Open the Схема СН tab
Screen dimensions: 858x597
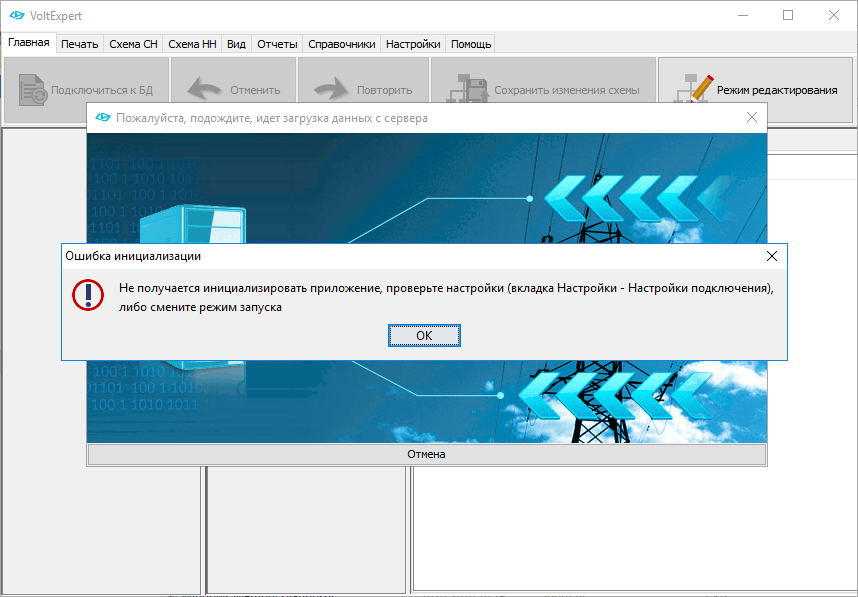(x=133, y=44)
